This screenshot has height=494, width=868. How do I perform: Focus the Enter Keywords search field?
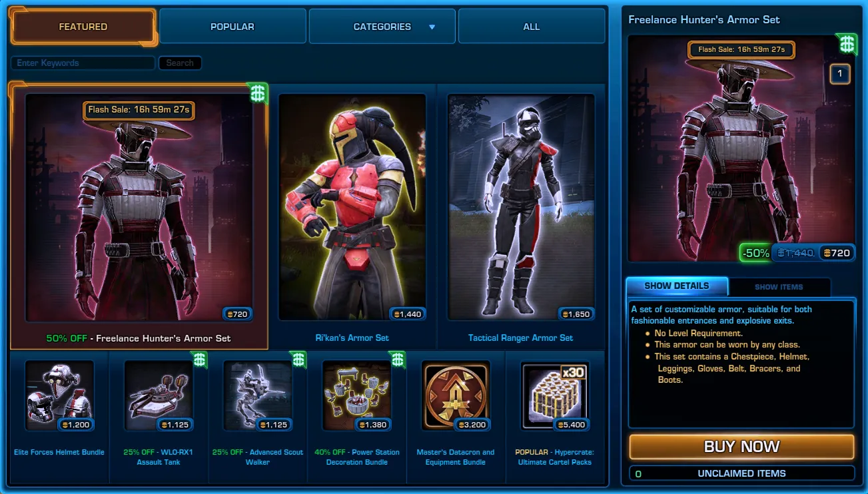click(x=83, y=63)
